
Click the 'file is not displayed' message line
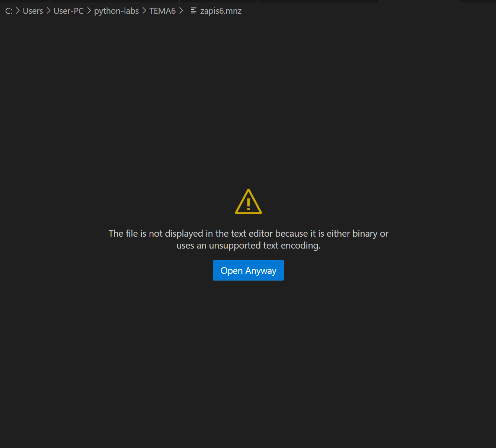248,233
